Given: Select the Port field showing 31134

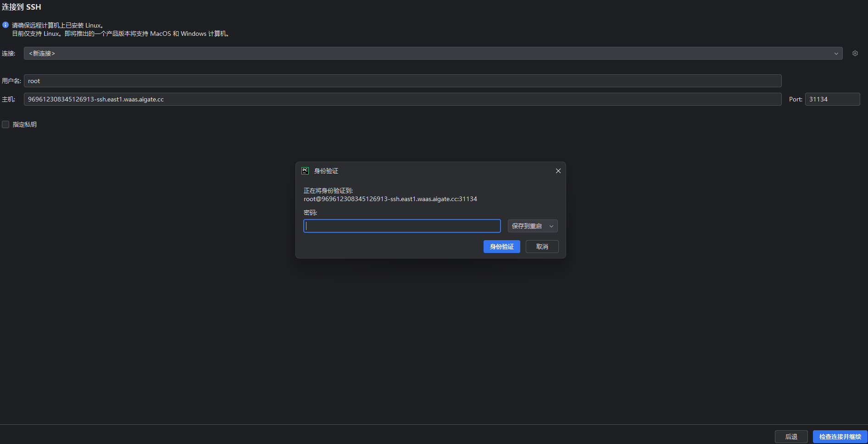Looking at the screenshot, I should coord(832,99).
